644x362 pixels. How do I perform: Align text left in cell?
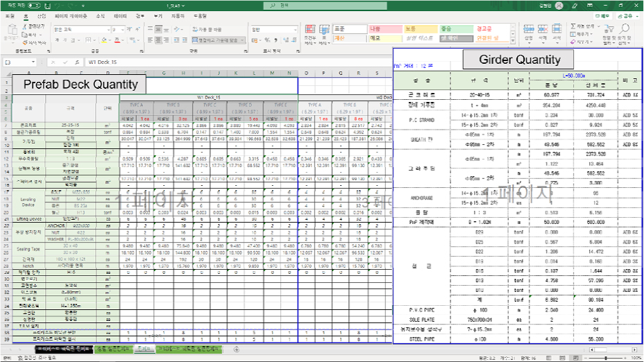coord(150,40)
